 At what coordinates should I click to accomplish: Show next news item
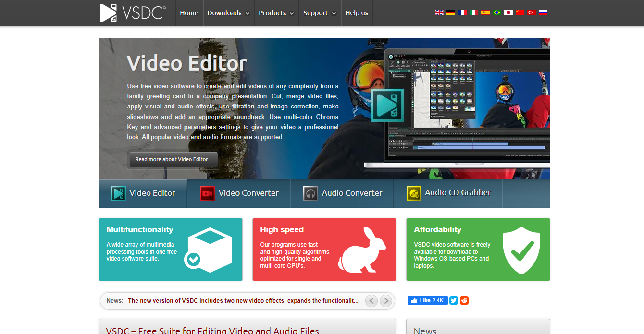[385, 301]
